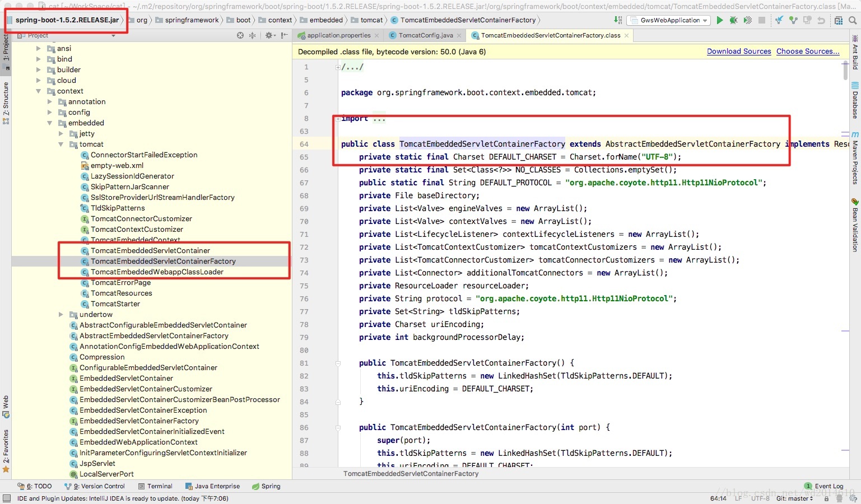Commit changes VCS icon

point(793,20)
